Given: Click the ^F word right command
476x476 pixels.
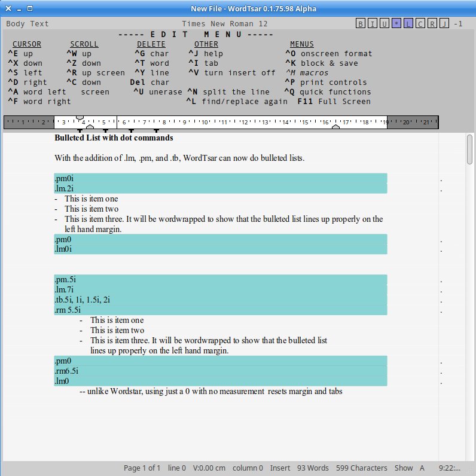Looking at the screenshot, I should [x=39, y=102].
